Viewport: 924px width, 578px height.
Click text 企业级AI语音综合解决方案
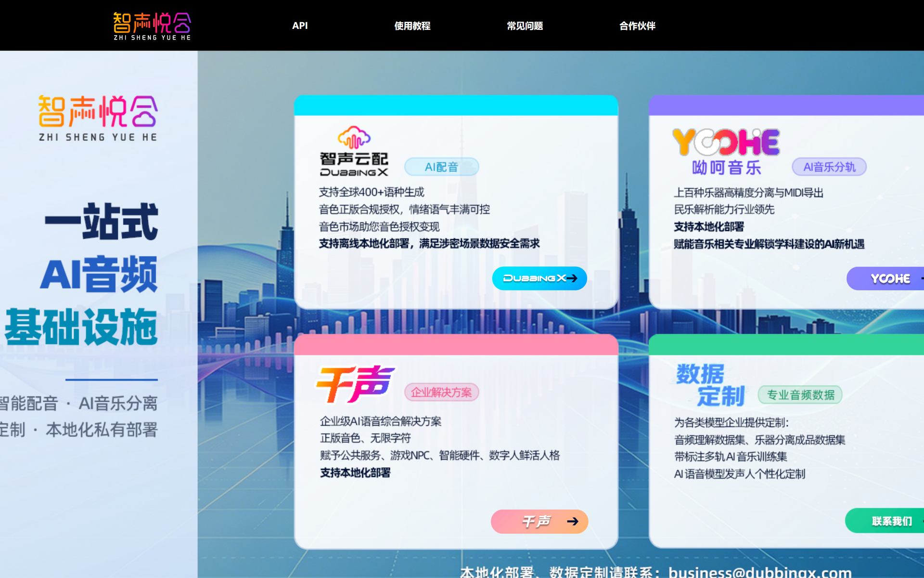(381, 421)
